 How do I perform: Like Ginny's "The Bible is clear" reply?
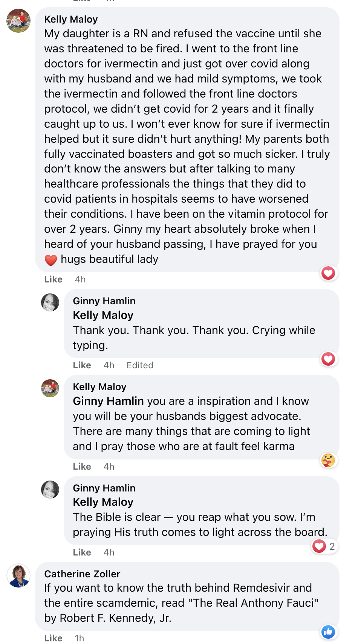click(82, 552)
